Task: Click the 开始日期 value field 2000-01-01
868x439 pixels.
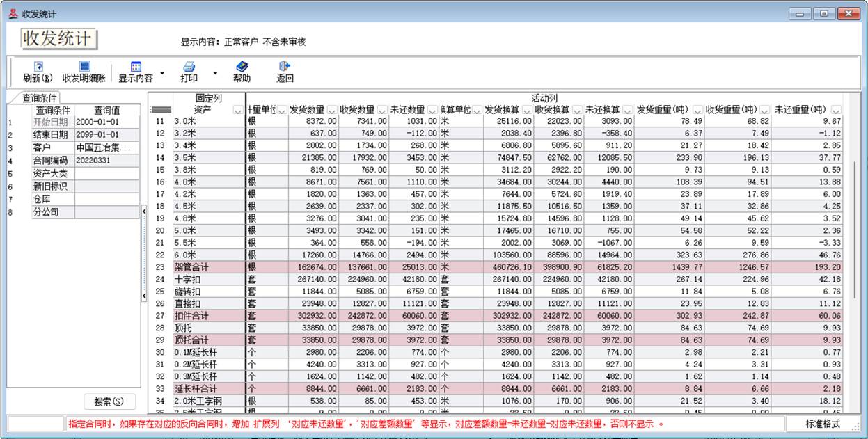Action: (x=106, y=122)
